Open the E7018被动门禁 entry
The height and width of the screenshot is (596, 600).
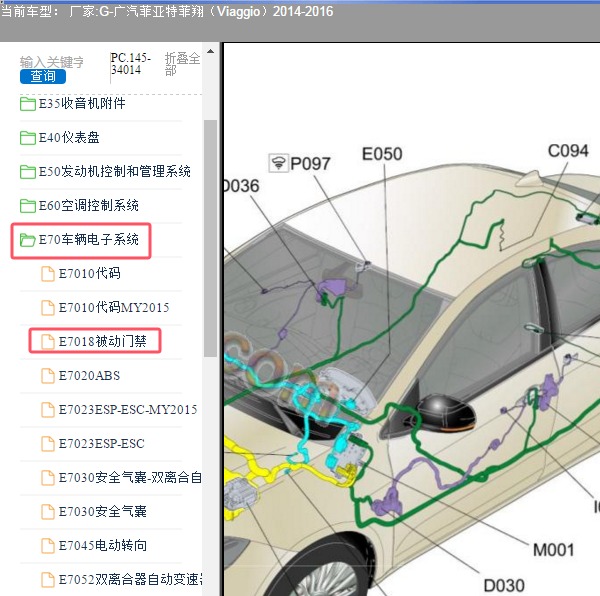[x=103, y=341]
